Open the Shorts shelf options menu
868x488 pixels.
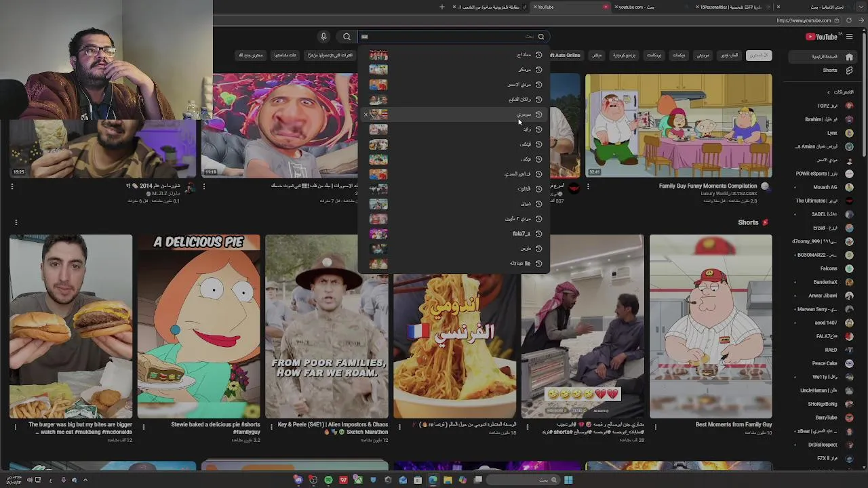pyautogui.click(x=16, y=222)
